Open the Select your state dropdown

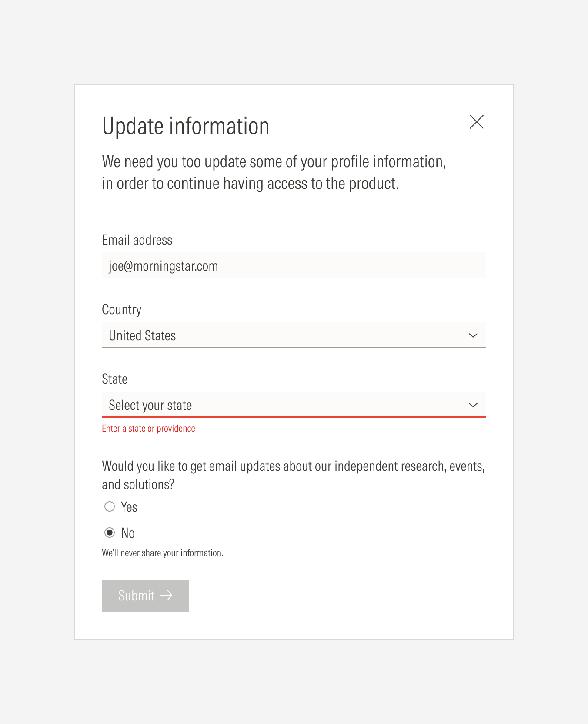point(294,405)
